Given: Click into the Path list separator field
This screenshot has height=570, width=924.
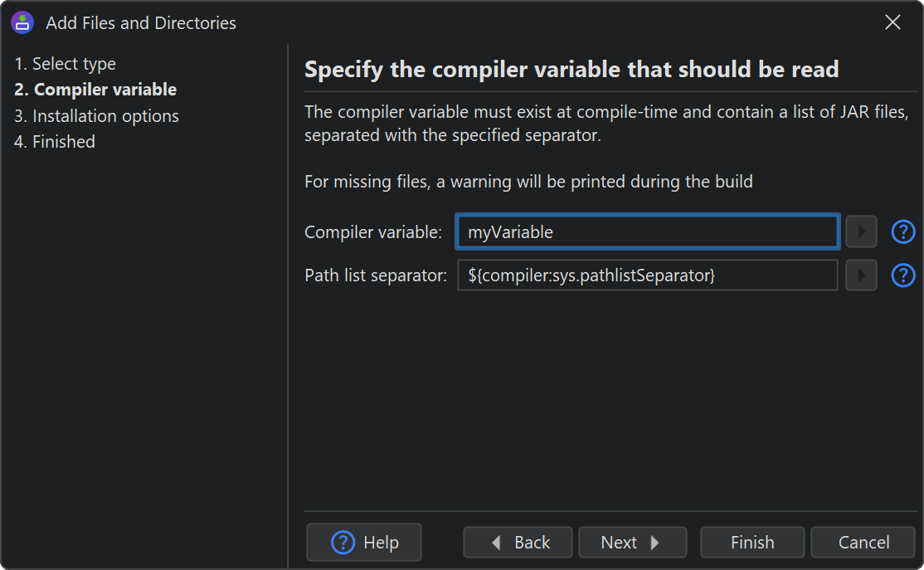Looking at the screenshot, I should (x=647, y=275).
